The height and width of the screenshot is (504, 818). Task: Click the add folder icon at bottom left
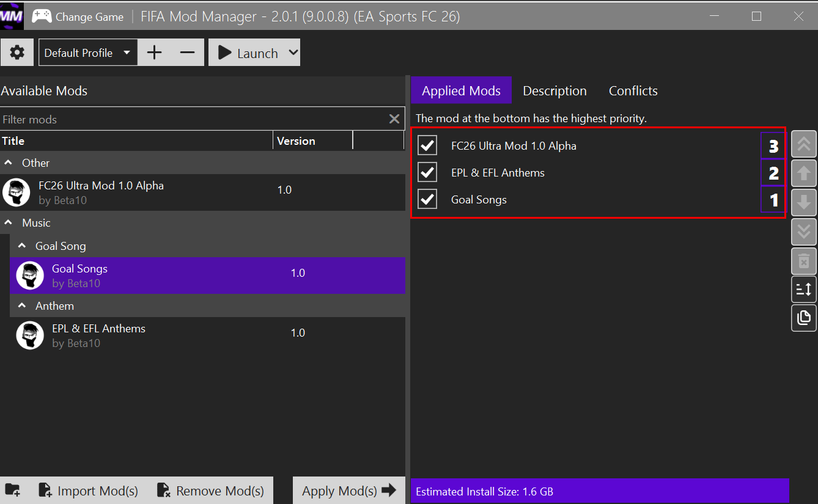click(13, 490)
